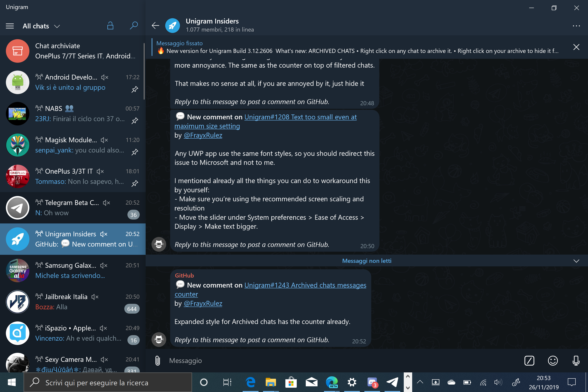
Task: Open the hamburger navigation menu
Action: pos(10,26)
